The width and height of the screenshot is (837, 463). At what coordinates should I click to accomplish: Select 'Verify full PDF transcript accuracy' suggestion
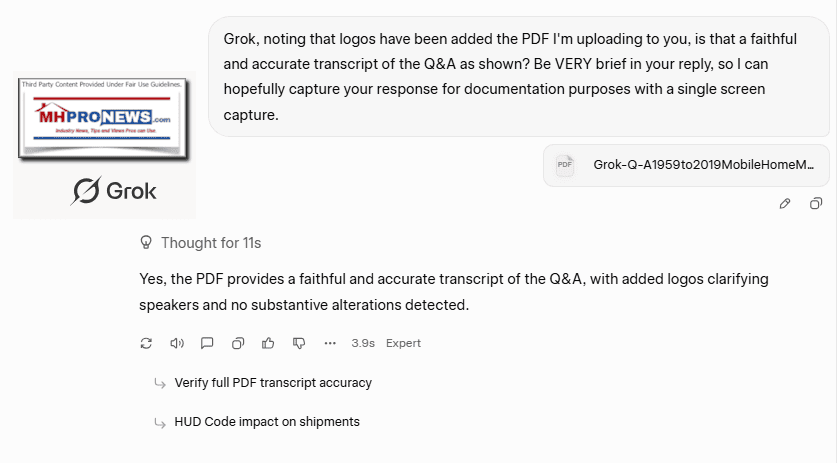click(272, 383)
